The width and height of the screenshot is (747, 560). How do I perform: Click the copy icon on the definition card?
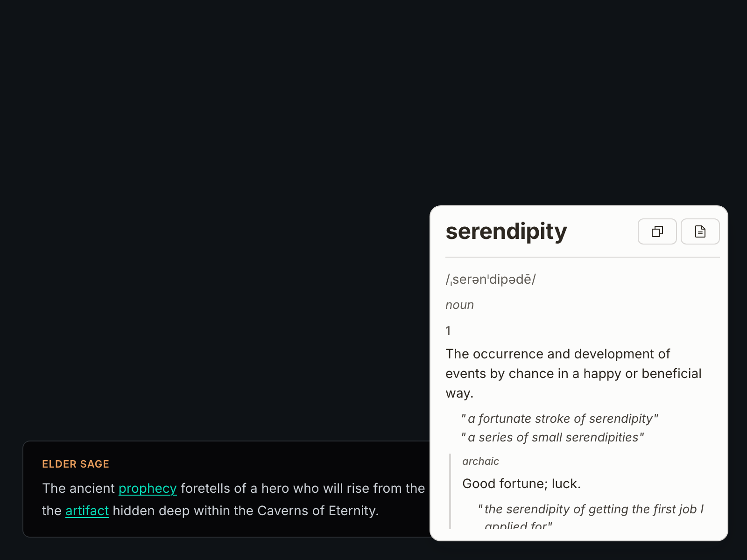pyautogui.click(x=657, y=231)
